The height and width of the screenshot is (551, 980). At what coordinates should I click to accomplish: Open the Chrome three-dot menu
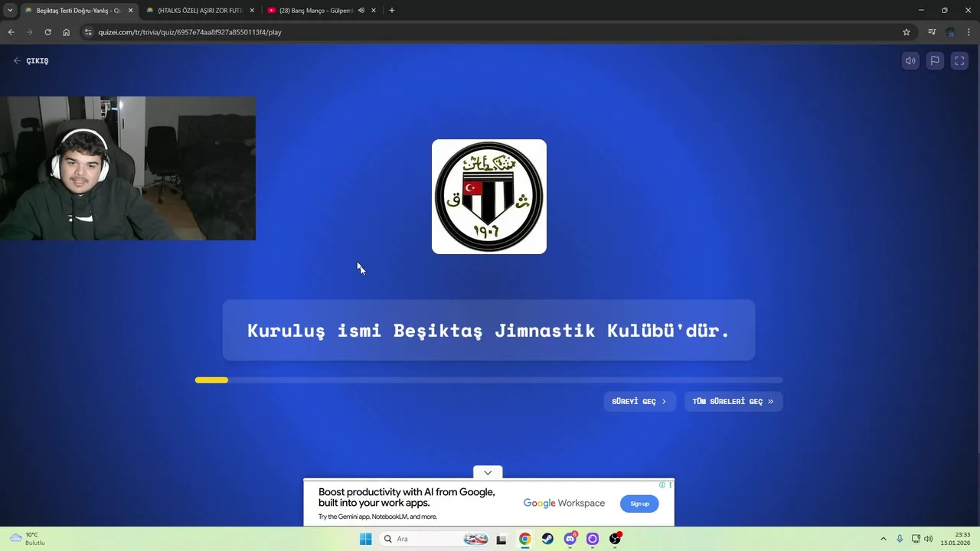[x=969, y=32]
